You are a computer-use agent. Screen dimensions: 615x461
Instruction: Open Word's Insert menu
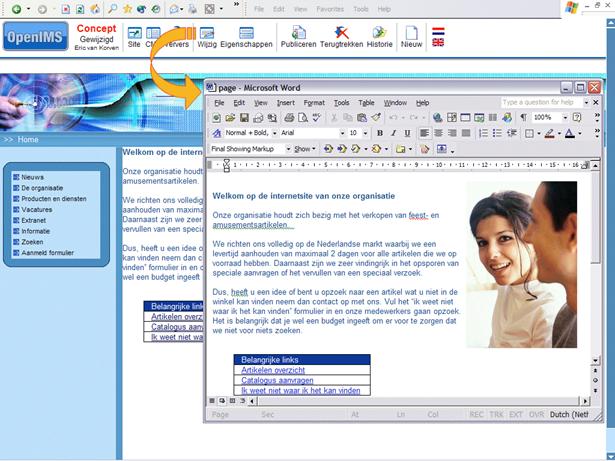click(x=286, y=103)
